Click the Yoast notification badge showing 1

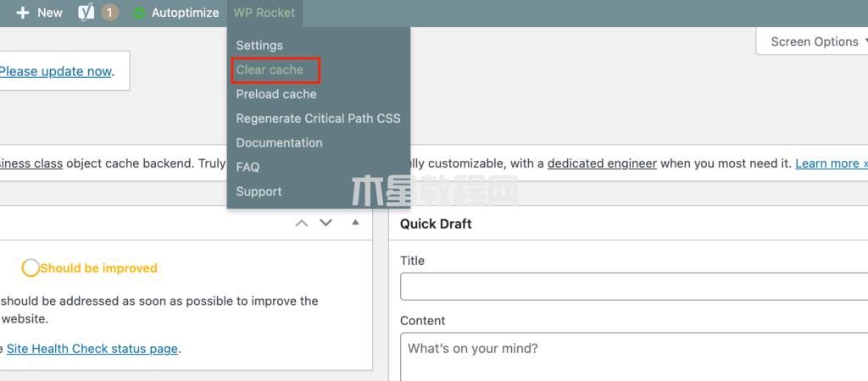tap(109, 13)
